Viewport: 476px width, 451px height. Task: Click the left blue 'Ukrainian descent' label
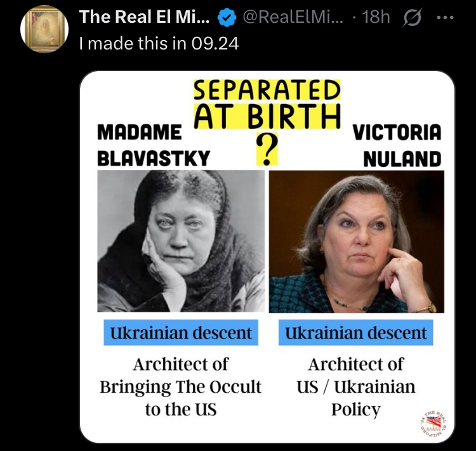pos(181,332)
